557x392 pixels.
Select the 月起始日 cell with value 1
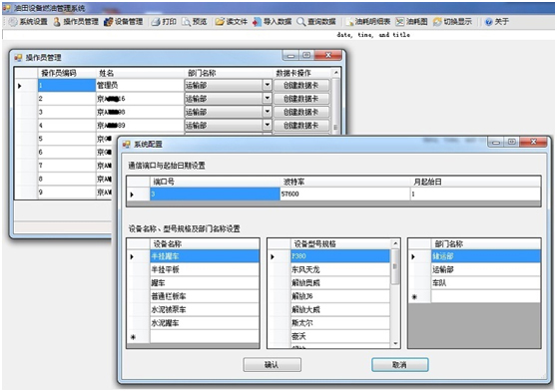tap(476, 195)
